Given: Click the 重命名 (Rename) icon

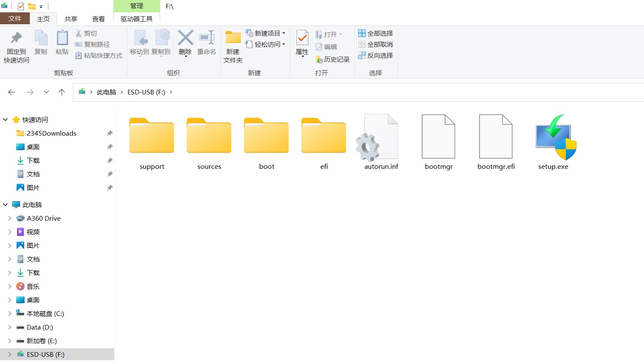Looking at the screenshot, I should [x=207, y=43].
